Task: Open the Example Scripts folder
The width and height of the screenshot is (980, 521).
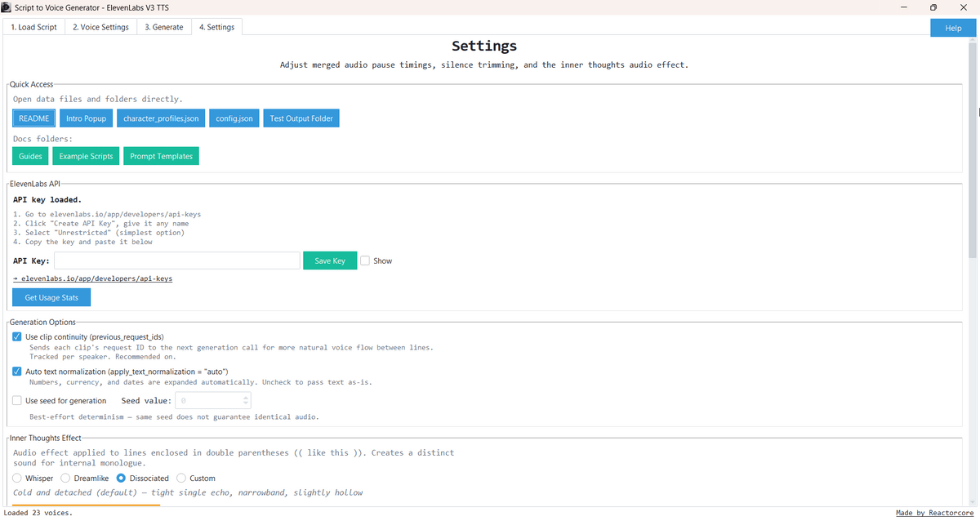Action: [86, 156]
